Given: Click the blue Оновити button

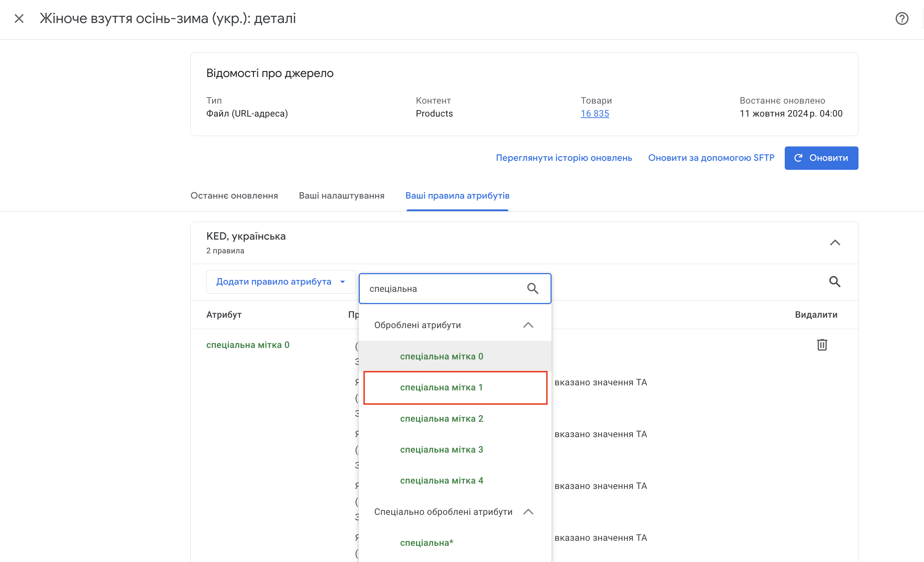Looking at the screenshot, I should coord(821,158).
